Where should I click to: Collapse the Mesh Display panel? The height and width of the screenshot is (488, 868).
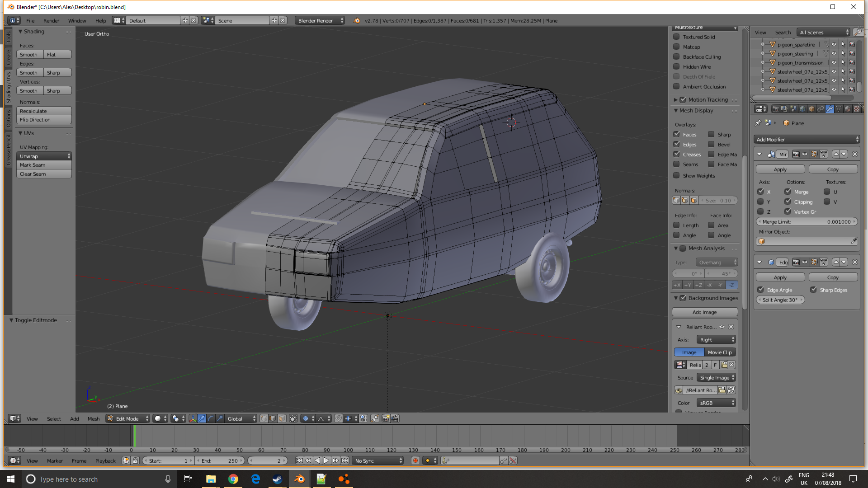point(676,110)
